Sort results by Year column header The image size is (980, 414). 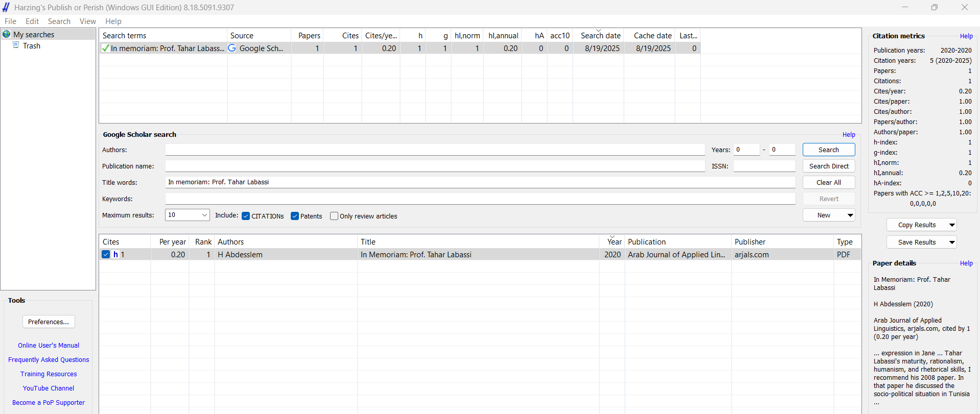pyautogui.click(x=612, y=241)
